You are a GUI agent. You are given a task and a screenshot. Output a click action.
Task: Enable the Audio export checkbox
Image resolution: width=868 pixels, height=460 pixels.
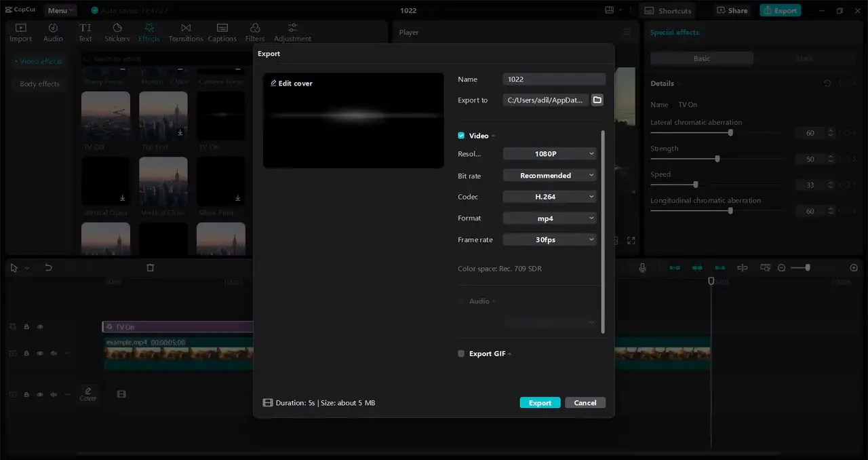461,301
